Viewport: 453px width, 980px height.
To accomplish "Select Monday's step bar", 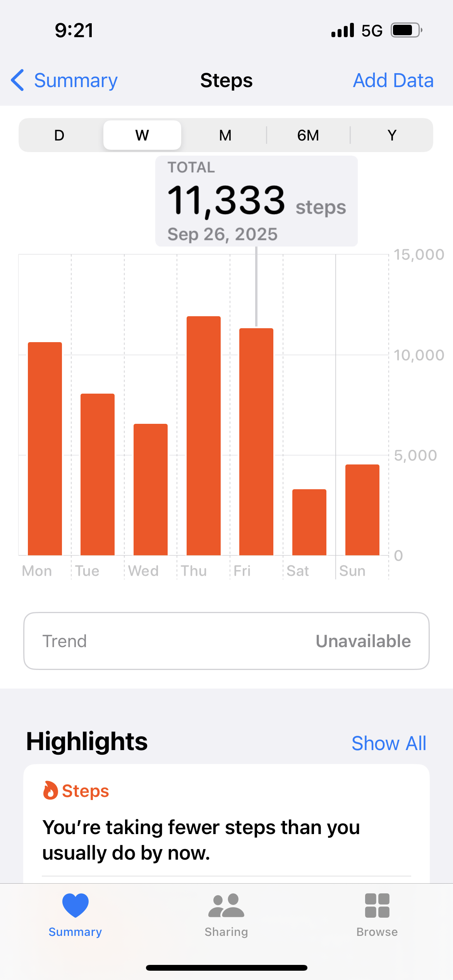I will click(x=45, y=449).
